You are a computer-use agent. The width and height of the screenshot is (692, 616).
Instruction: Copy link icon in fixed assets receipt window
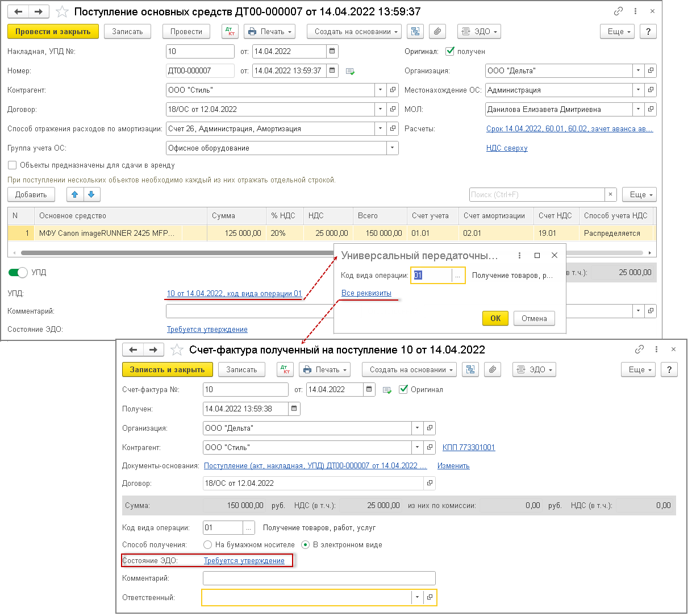(619, 11)
